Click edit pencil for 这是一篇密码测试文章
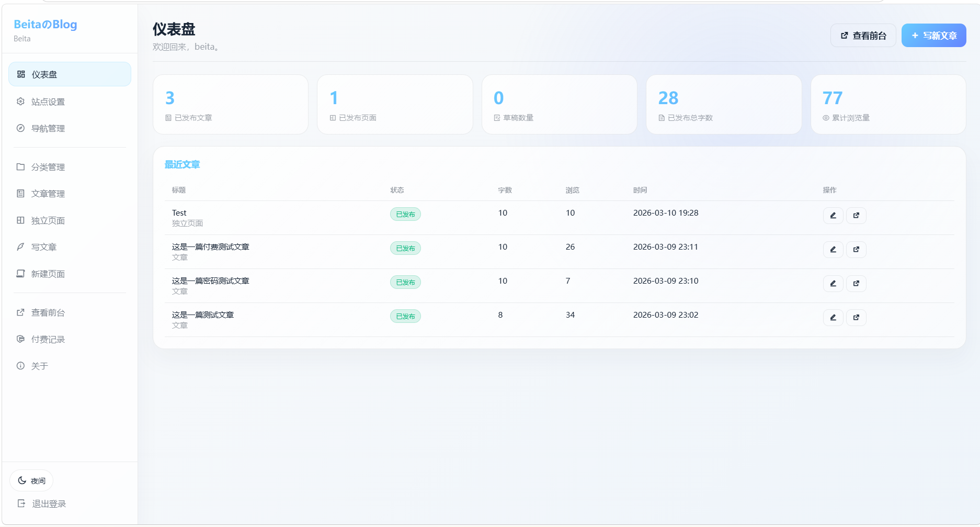The height and width of the screenshot is (527, 980). click(x=833, y=284)
